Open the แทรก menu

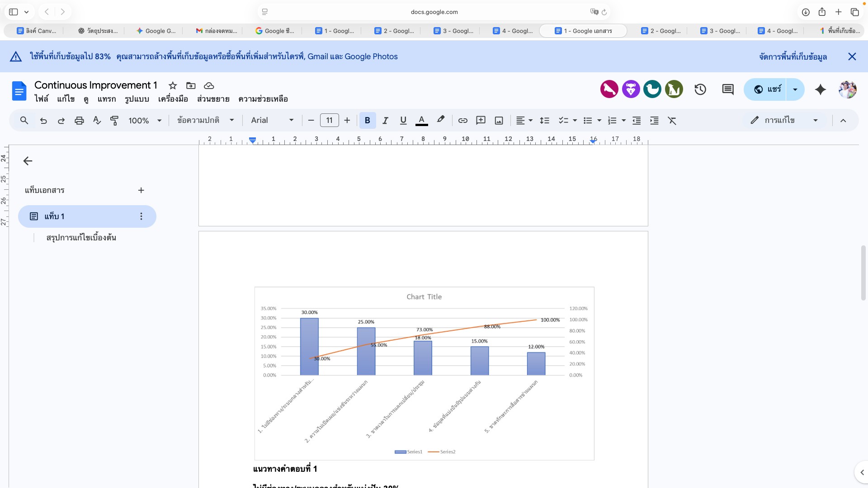(107, 99)
